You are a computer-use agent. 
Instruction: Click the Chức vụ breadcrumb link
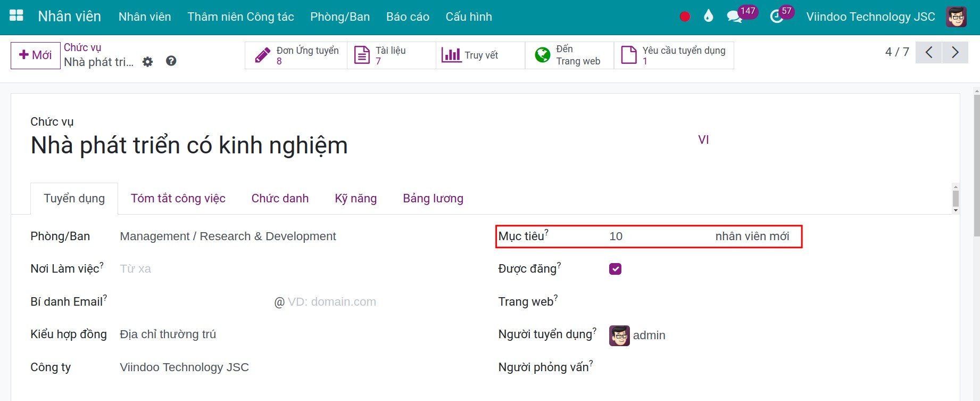pos(82,47)
